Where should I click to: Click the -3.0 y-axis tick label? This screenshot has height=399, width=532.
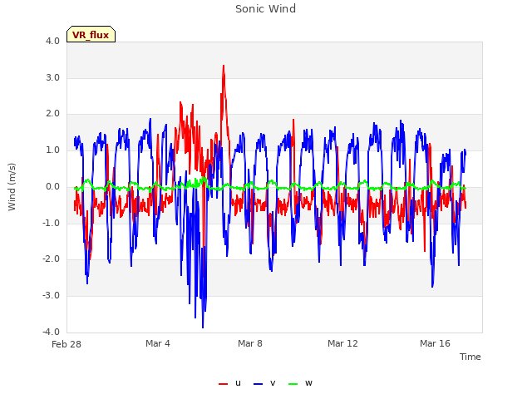point(51,296)
